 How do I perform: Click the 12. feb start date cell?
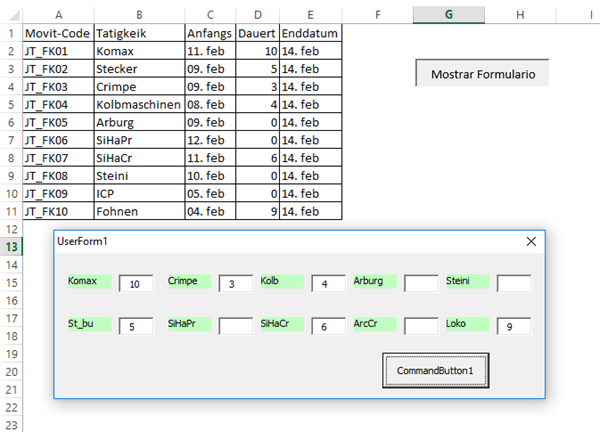pyautogui.click(x=210, y=140)
